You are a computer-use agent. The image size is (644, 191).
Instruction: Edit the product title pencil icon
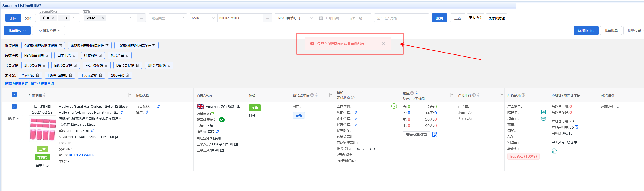click(x=122, y=112)
